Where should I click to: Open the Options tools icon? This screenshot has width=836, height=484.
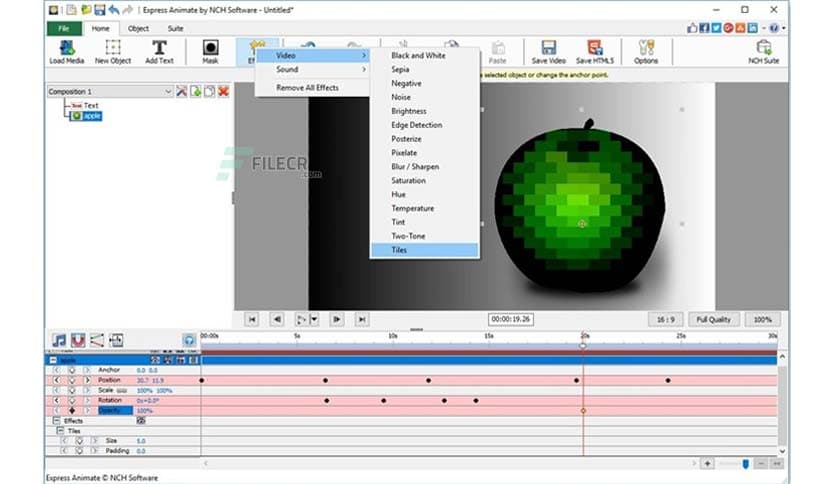pos(646,52)
